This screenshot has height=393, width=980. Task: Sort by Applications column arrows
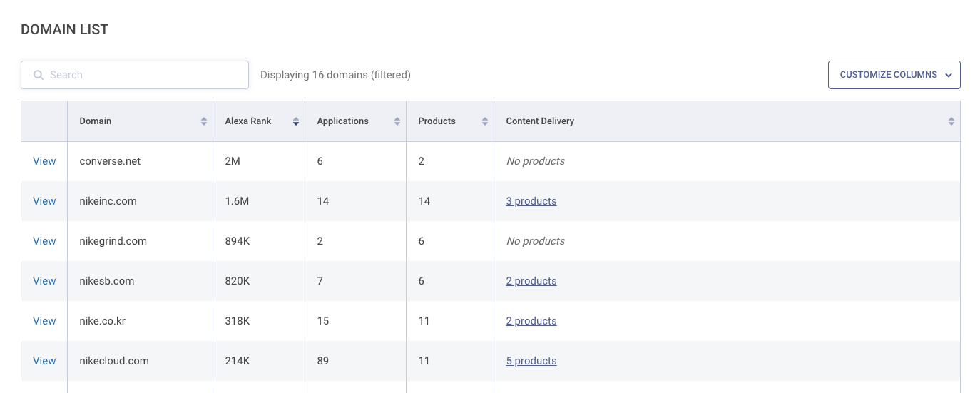click(x=397, y=121)
